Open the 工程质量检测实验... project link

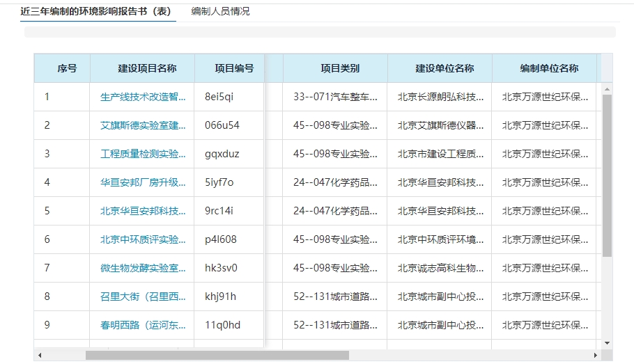tap(143, 154)
